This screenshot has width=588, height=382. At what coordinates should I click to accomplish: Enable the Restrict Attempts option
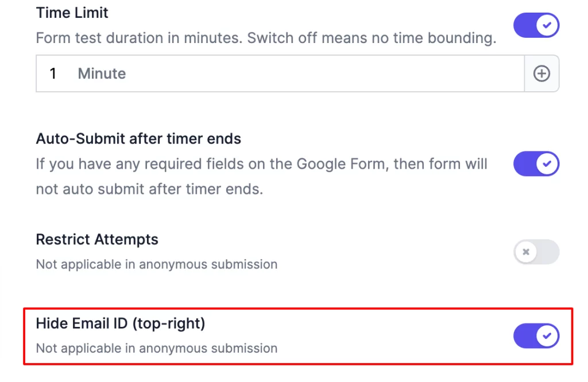point(536,252)
